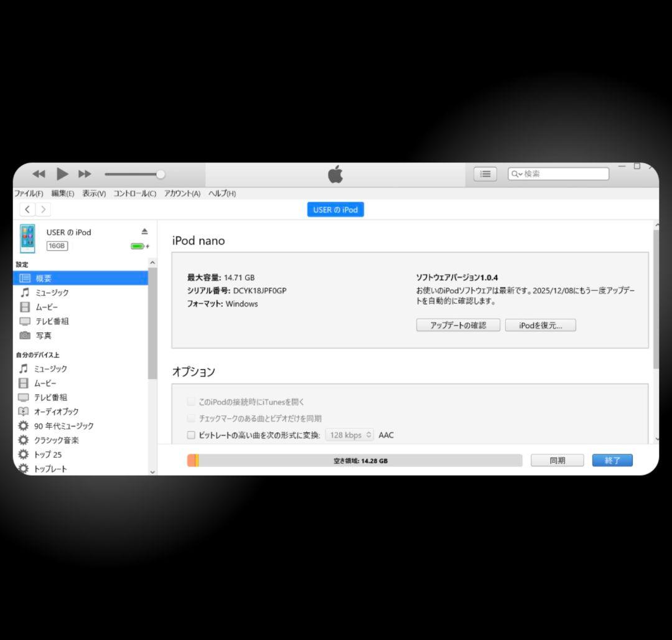Click the テレビ番組 TV icon under 自分のデバイス上

25,397
